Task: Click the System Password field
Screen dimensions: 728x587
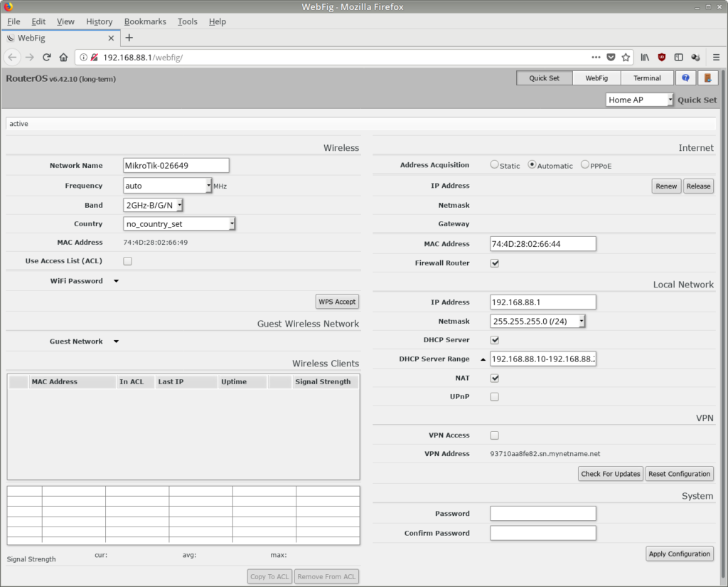Action: coord(542,514)
